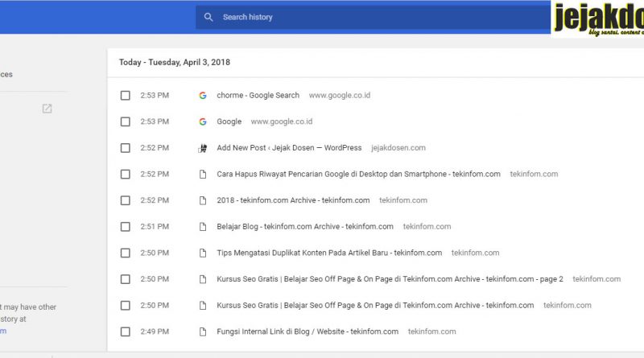This screenshot has height=358, width=644.
Task: Click tekinfom.com domain of Fungsi Internal Link
Action: tap(431, 331)
